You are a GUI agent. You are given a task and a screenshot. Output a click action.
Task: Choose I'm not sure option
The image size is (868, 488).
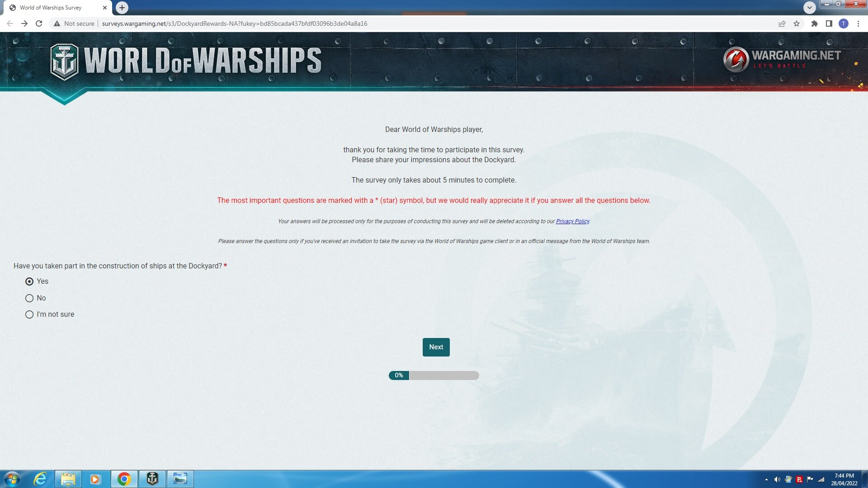(29, 314)
